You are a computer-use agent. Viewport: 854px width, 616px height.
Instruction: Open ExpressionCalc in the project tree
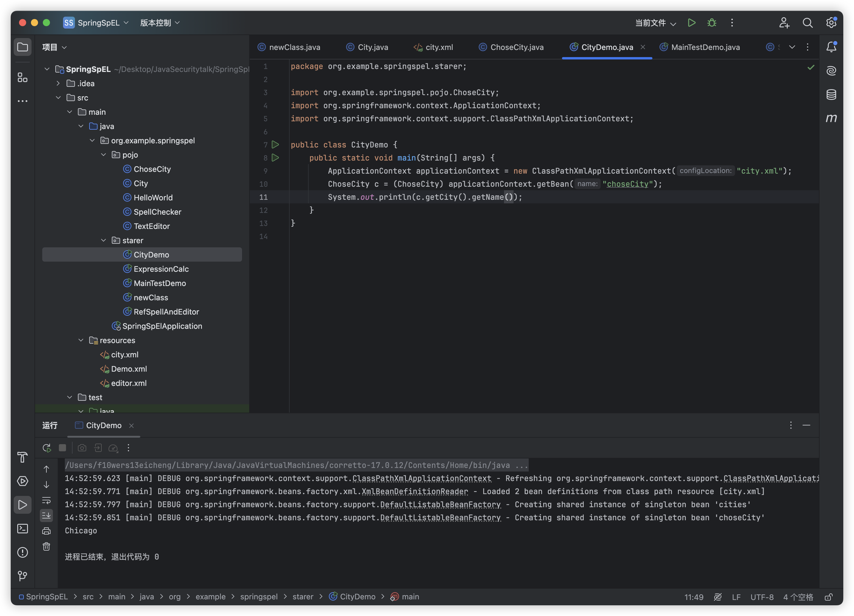tap(161, 269)
